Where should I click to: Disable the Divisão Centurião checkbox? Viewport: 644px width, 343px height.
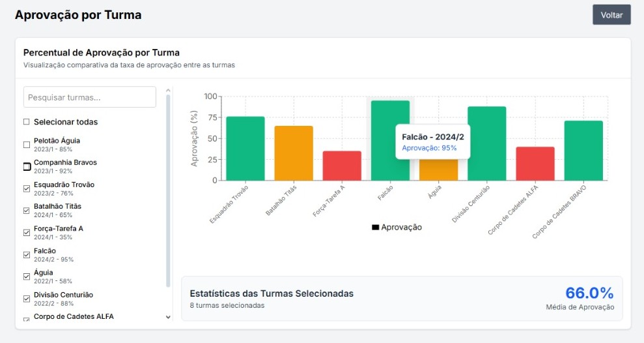point(27,299)
